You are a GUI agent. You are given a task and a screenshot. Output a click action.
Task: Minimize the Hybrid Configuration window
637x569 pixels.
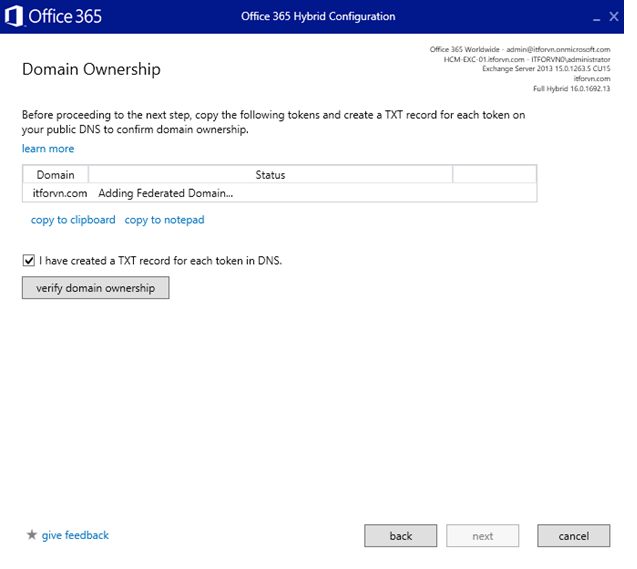597,18
